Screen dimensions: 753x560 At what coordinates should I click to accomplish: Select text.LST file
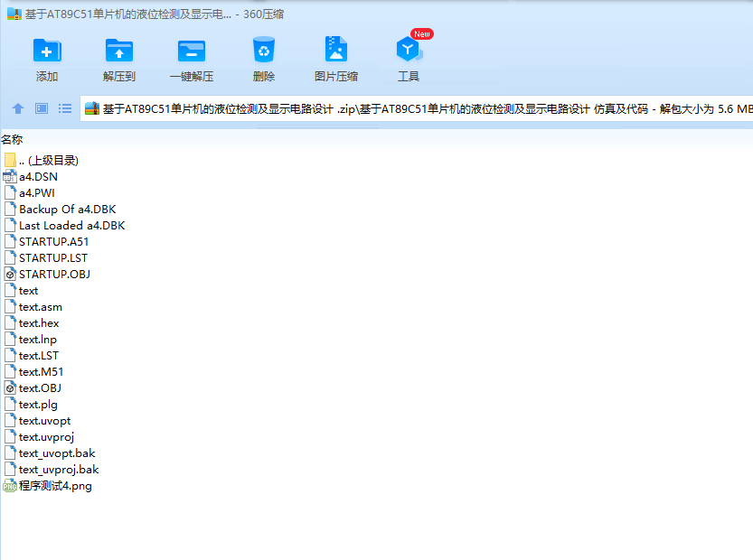38,356
